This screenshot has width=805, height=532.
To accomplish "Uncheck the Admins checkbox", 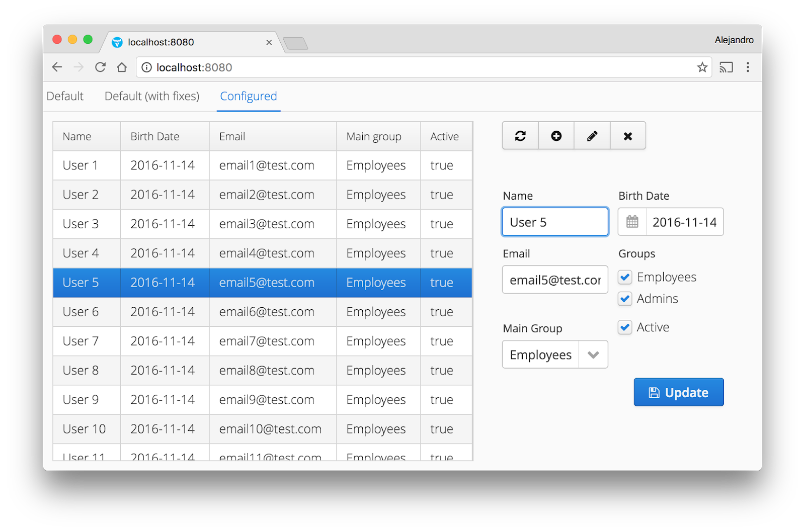I will (x=624, y=299).
